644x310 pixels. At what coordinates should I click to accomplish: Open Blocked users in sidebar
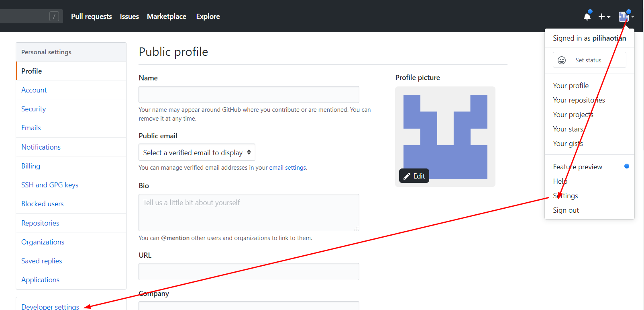coord(71,204)
